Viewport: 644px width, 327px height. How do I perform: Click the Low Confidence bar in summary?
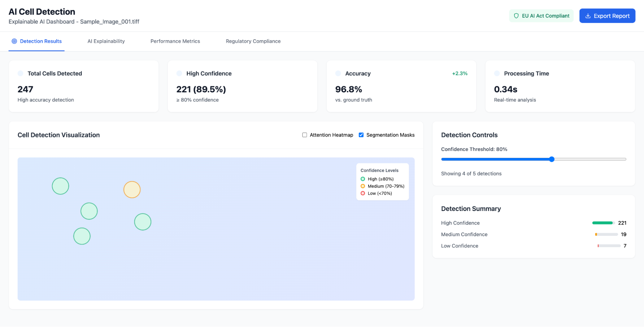[x=609, y=246]
